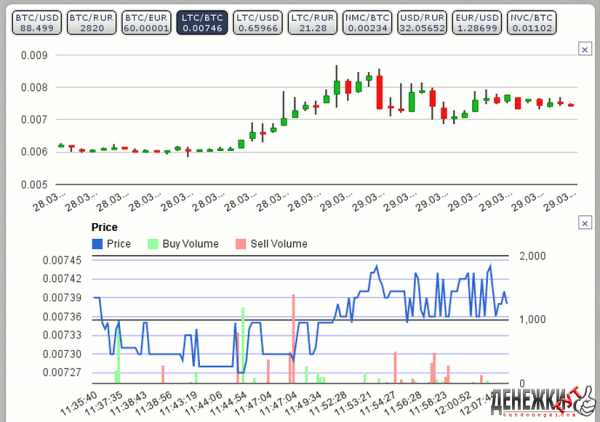Click the green Buy Volume legend swatch

153,244
